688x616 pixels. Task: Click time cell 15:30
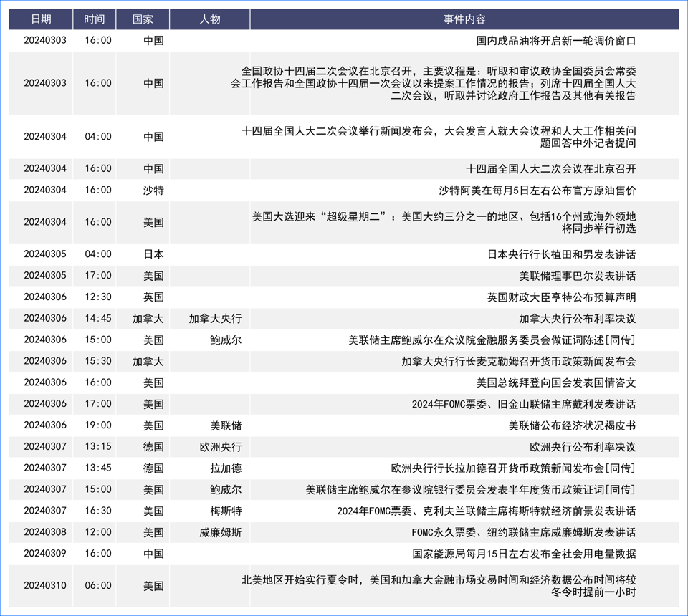(98, 361)
